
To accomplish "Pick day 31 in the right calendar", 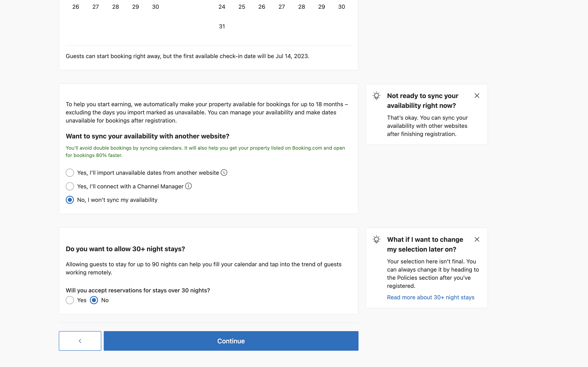I will tap(222, 26).
